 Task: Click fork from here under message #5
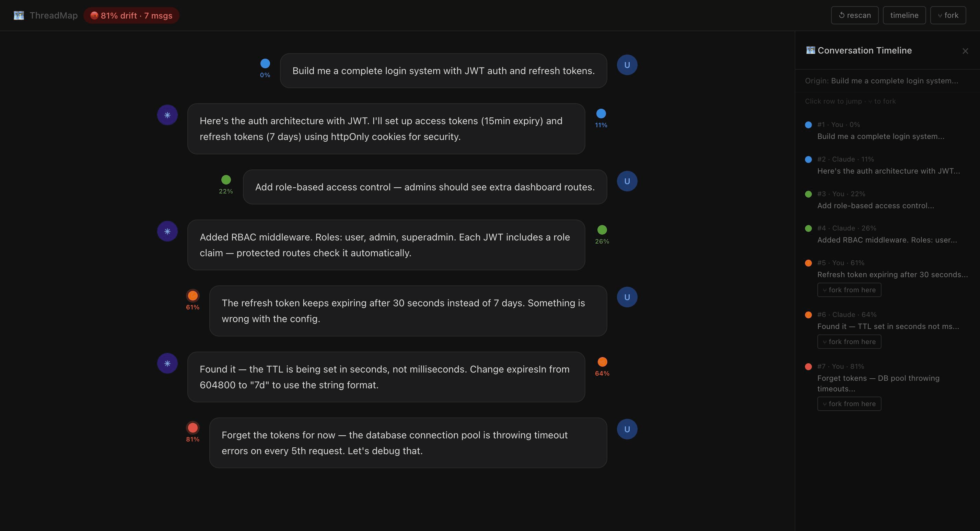click(849, 290)
